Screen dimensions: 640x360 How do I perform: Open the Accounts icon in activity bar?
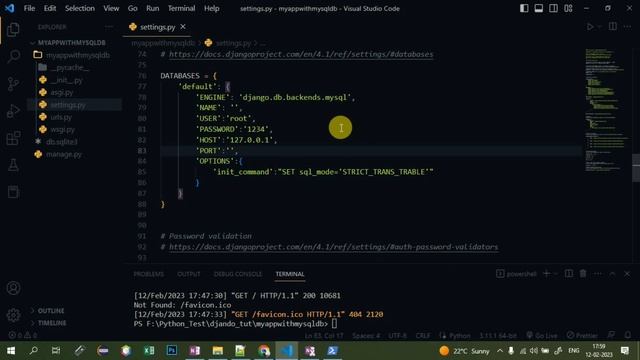13,288
